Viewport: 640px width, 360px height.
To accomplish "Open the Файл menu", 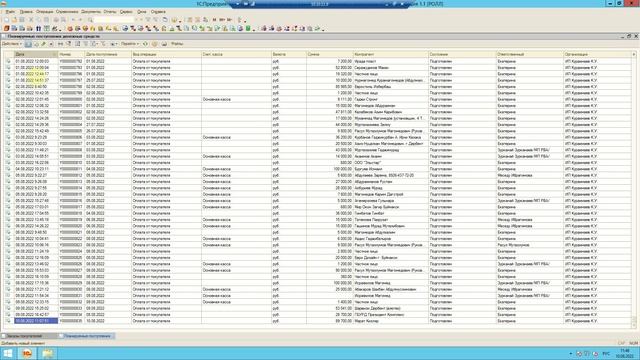I will point(10,12).
